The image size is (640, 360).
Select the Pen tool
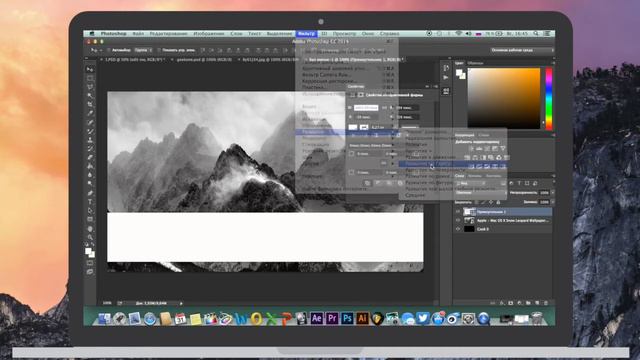click(90, 193)
